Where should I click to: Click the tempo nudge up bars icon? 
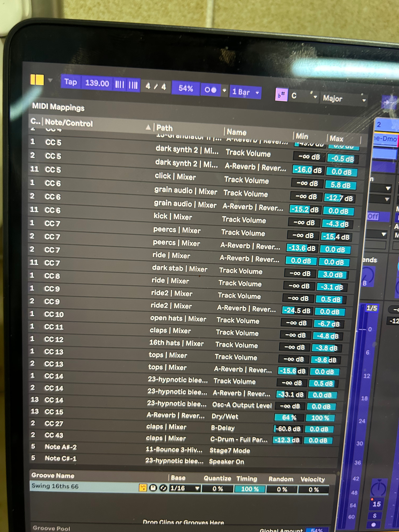click(x=133, y=85)
